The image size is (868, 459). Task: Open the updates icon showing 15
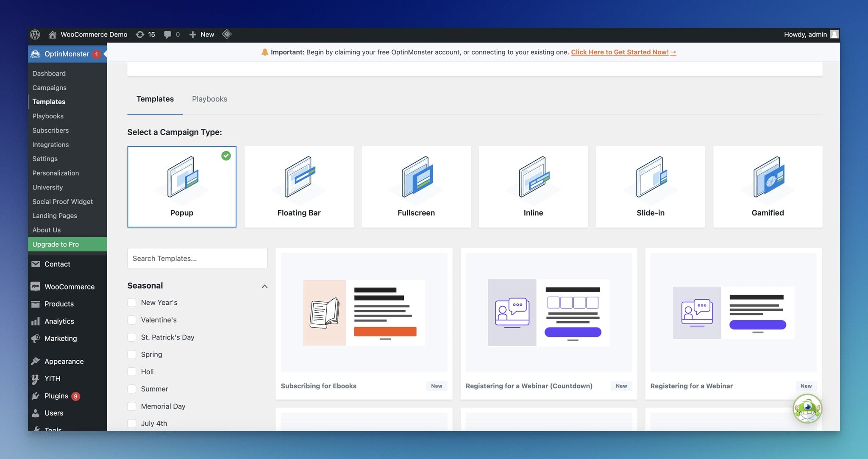(x=140, y=34)
